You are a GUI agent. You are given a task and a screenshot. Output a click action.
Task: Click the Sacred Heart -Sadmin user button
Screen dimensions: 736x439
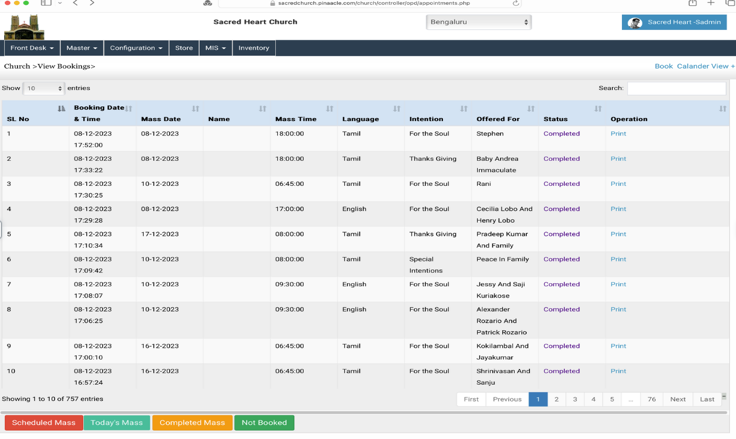click(674, 22)
